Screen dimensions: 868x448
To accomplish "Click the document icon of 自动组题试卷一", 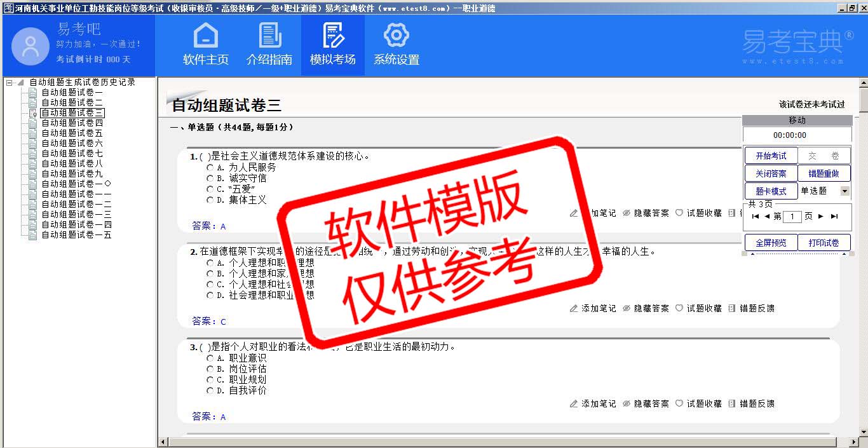I will 32,93.
